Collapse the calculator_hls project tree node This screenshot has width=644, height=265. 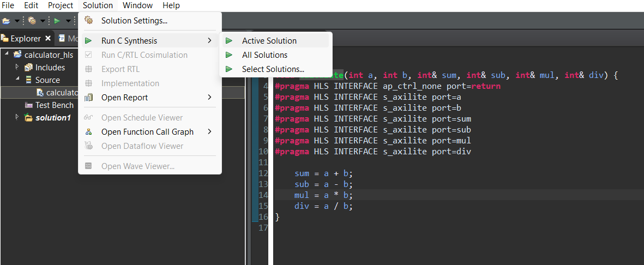pyautogui.click(x=7, y=54)
